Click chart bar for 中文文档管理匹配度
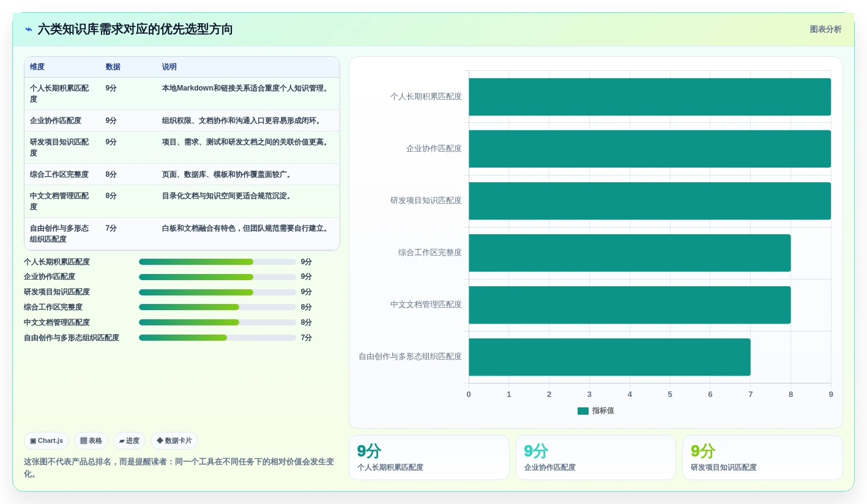The height and width of the screenshot is (504, 867). click(x=630, y=305)
